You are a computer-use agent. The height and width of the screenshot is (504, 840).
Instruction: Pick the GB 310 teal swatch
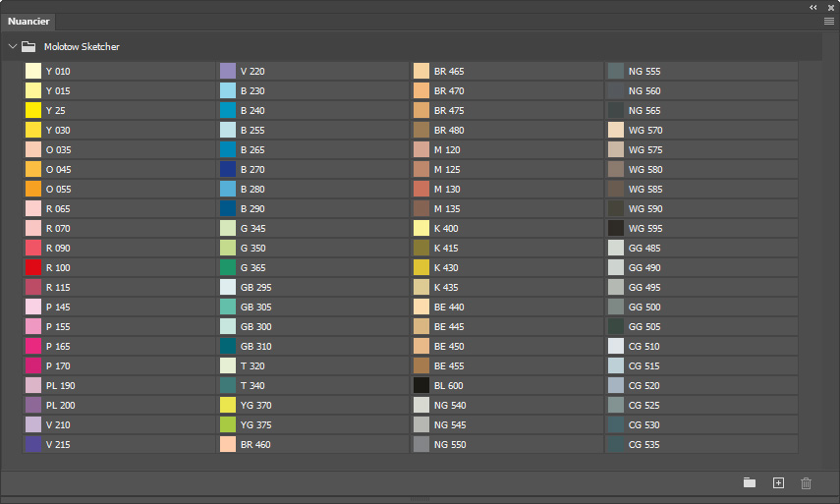[x=228, y=347]
